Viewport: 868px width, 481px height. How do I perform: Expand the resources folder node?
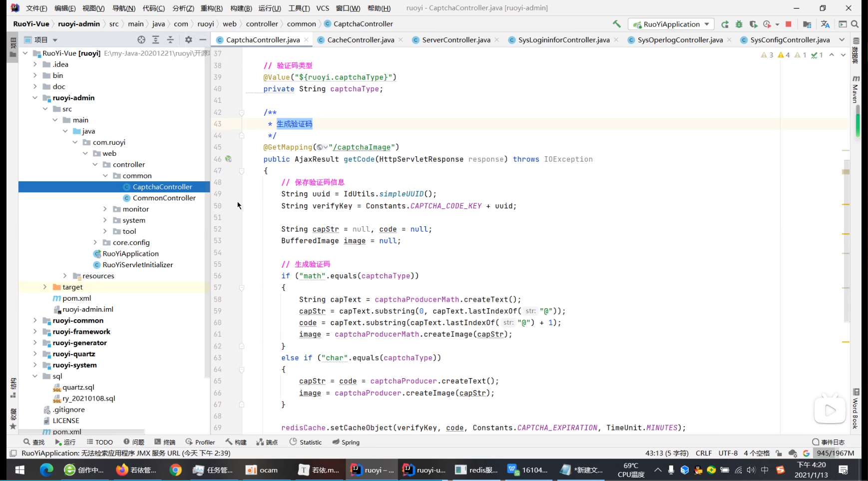click(65, 276)
